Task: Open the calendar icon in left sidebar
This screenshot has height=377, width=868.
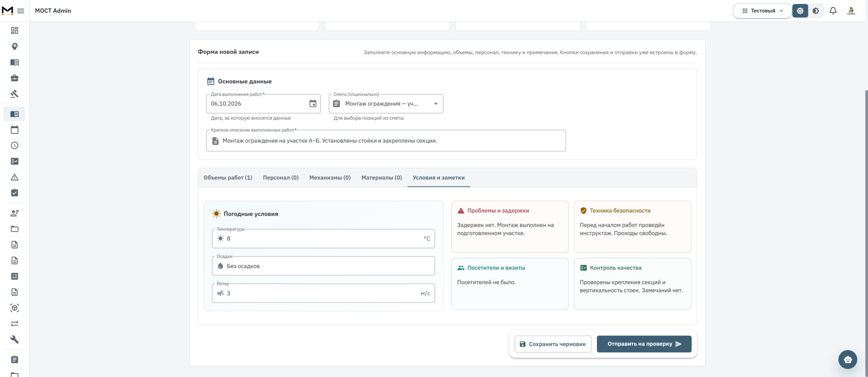Action: 14,130
